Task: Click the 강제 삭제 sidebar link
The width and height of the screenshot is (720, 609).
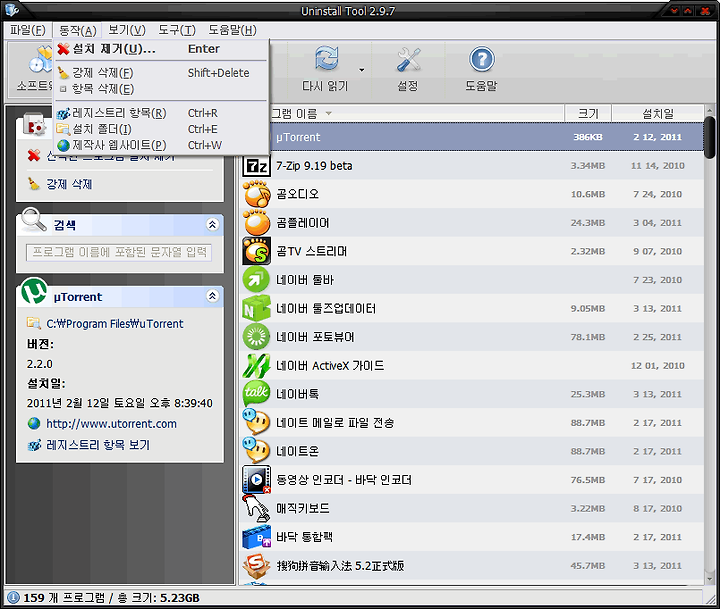Action: tap(69, 184)
